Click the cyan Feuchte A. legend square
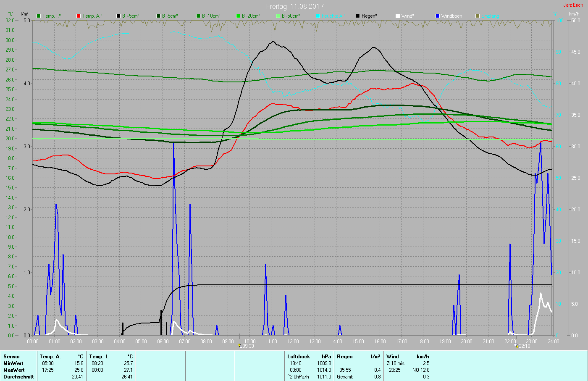Screen dimensions: 588x381 coord(318,16)
